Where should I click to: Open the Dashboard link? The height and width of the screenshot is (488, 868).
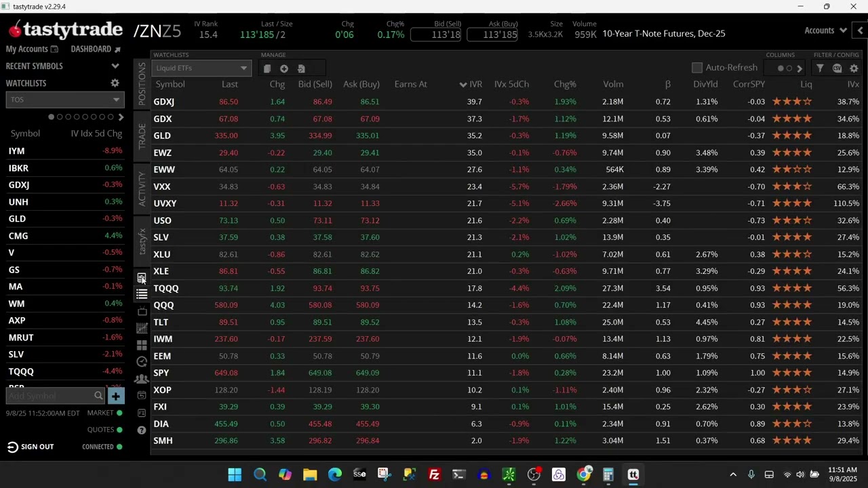96,49
